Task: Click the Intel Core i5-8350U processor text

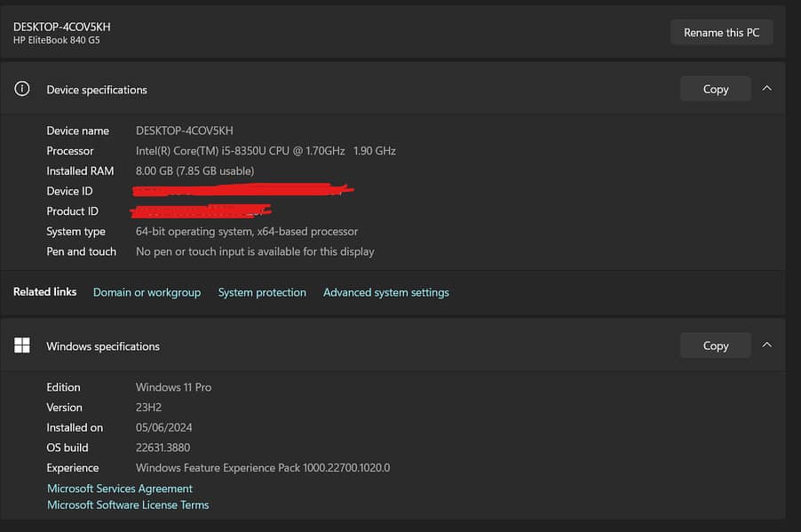Action: (266, 151)
